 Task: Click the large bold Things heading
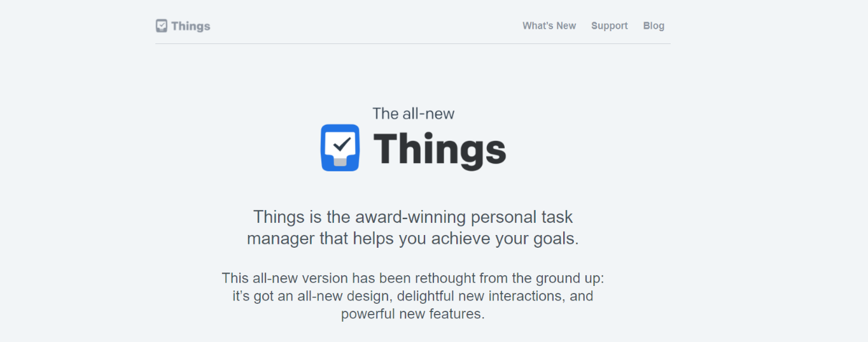[x=439, y=149]
